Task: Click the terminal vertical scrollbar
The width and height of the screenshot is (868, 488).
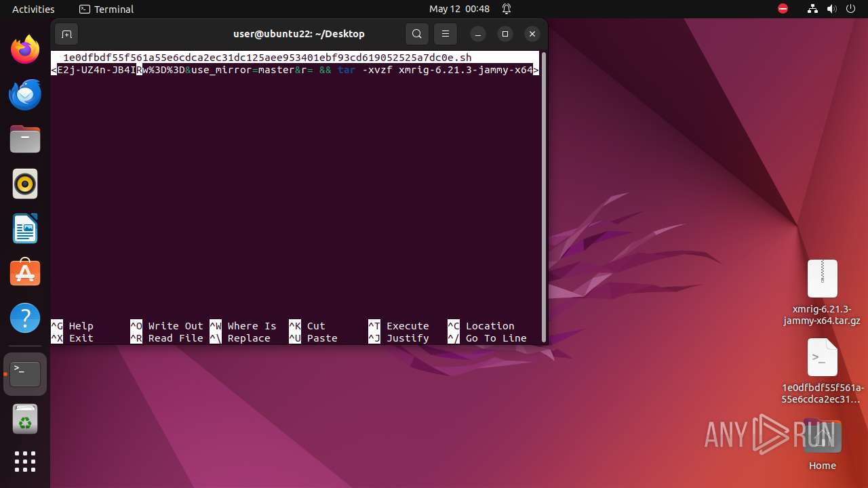Action: [x=542, y=198]
